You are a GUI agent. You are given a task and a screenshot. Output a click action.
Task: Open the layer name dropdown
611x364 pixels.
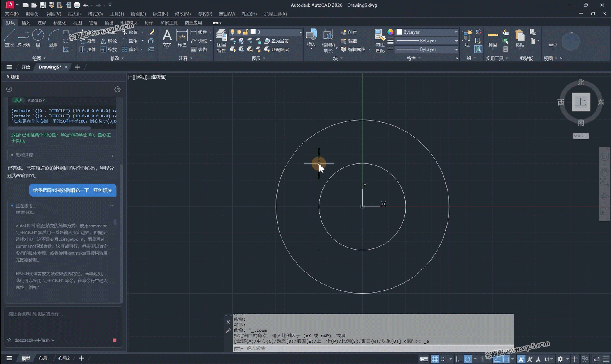[300, 32]
